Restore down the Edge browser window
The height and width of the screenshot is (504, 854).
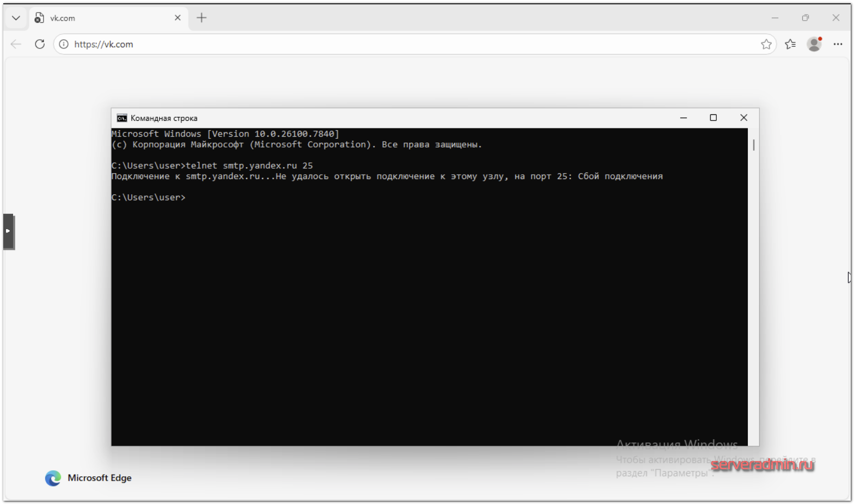coord(805,18)
